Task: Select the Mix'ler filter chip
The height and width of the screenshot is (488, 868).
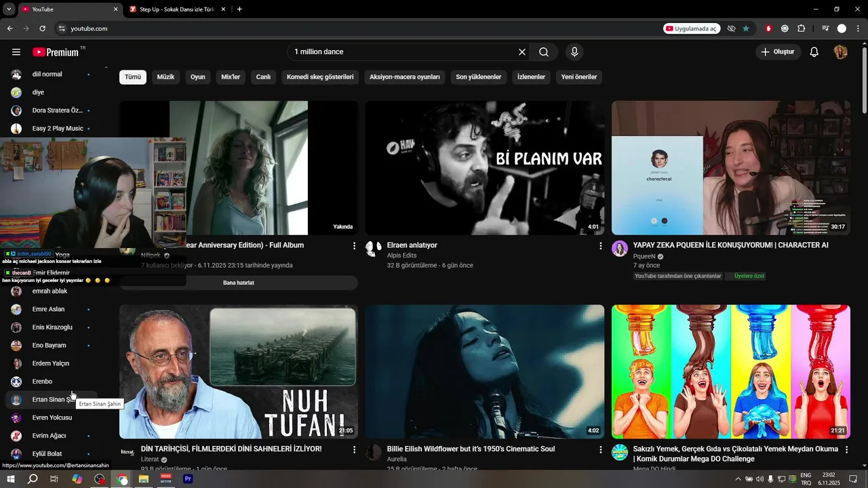Action: point(231,77)
